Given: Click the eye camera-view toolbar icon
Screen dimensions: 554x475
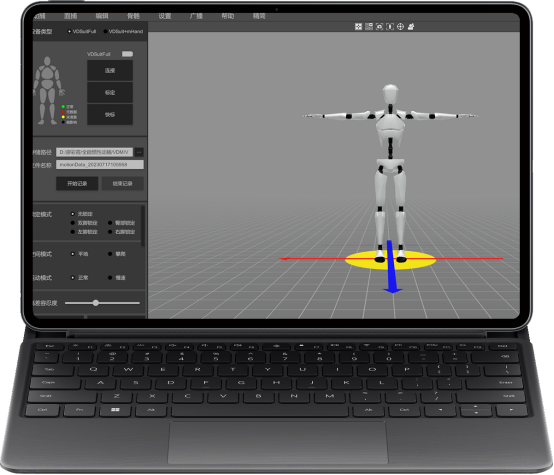Looking at the screenshot, I should [379, 27].
